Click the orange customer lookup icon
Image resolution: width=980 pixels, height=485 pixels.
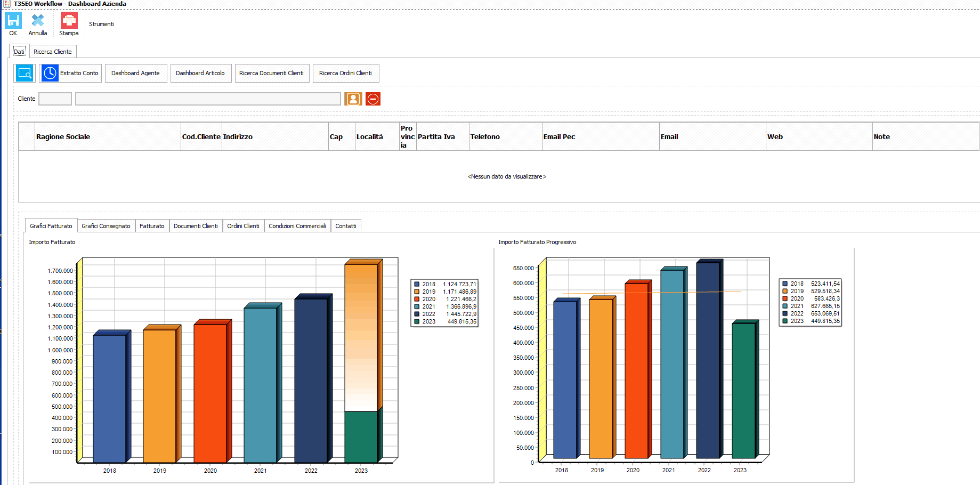tap(353, 99)
